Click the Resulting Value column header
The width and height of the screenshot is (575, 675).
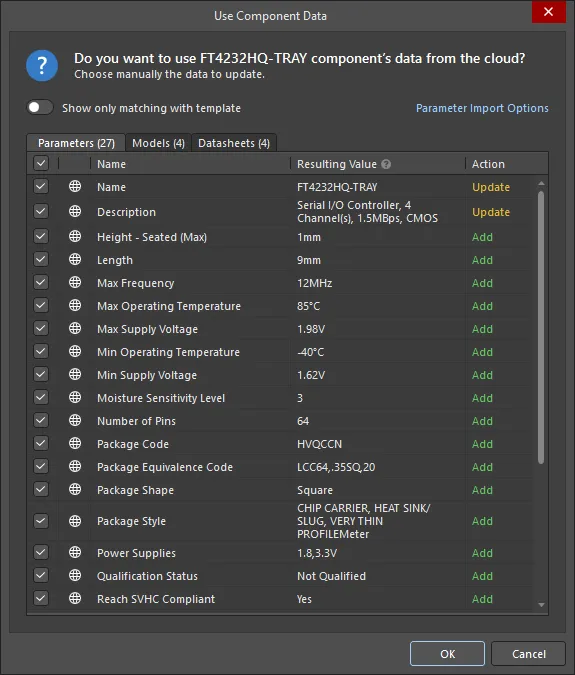point(378,164)
